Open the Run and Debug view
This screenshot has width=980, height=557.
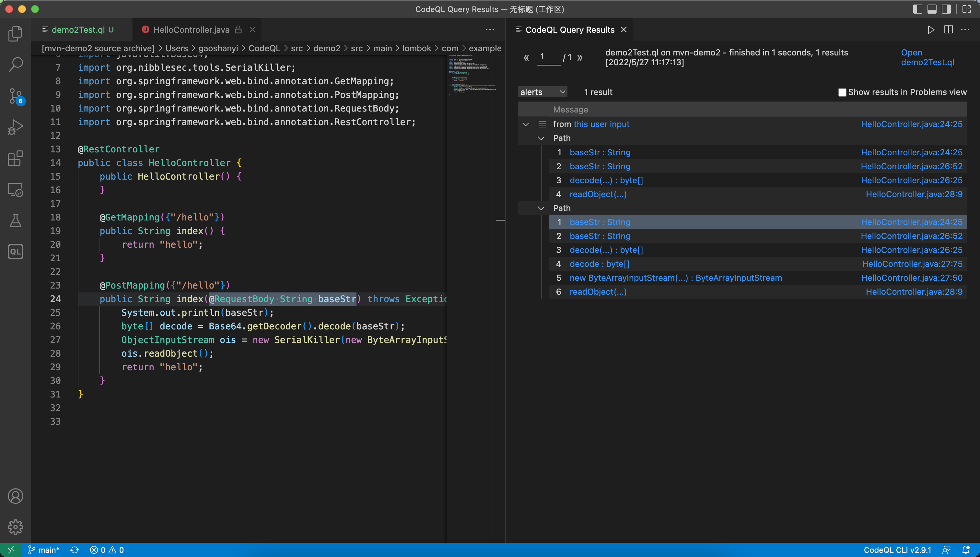tap(15, 127)
